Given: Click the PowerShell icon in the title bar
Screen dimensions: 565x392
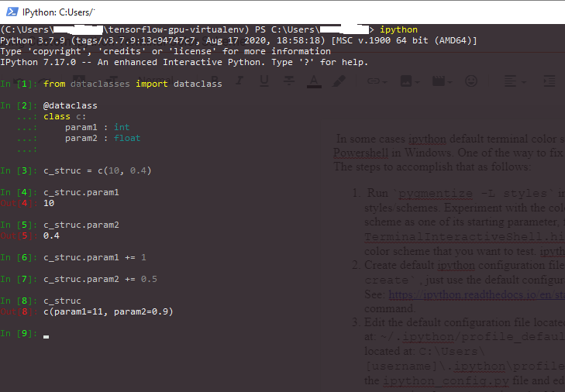Looking at the screenshot, I should click(12, 12).
